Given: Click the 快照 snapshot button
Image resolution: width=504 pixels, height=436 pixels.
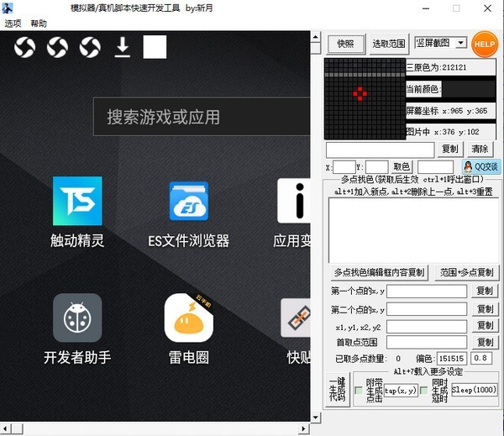Looking at the screenshot, I should [x=345, y=44].
